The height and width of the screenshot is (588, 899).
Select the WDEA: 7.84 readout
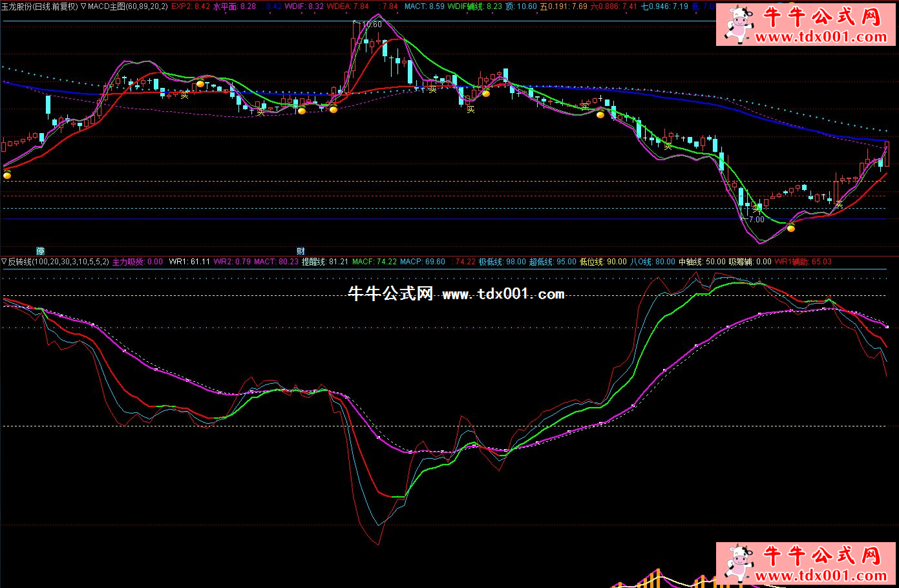point(348,6)
